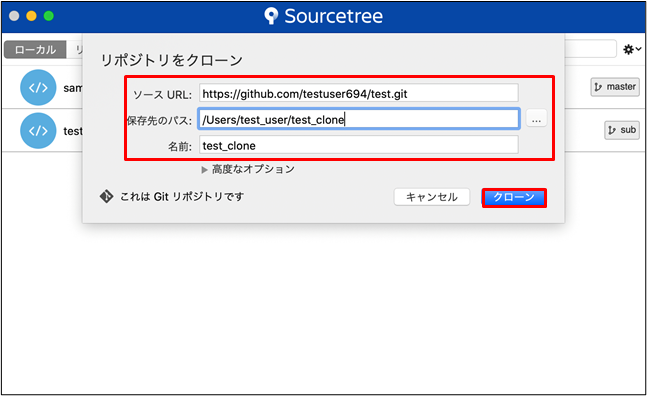The image size is (647, 396).
Task: Click the Git repository diamond icon
Action: tap(106, 196)
